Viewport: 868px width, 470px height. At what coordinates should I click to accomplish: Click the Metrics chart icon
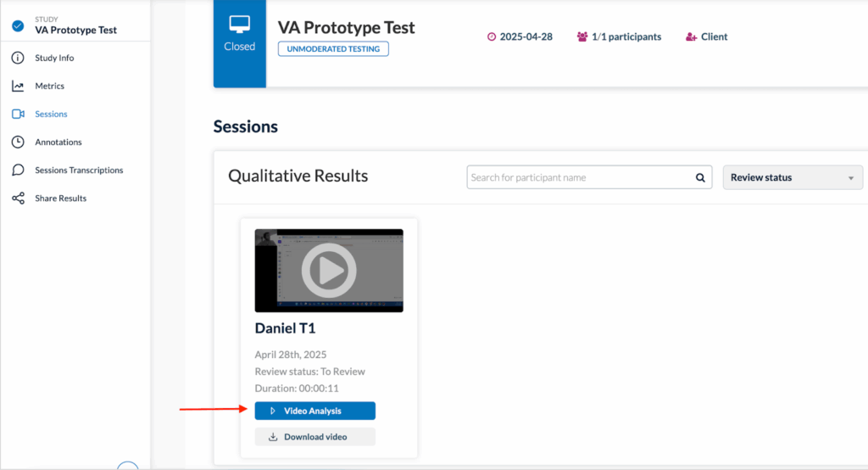coord(18,86)
